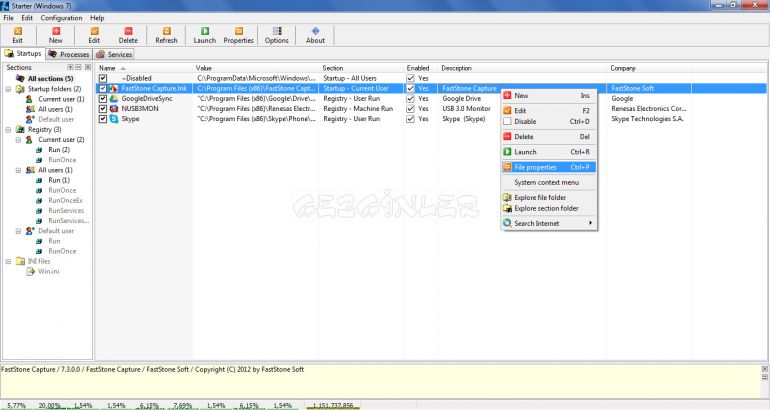Toggle Enabled checkbox for ~Disabled row
Screen dimensions: 770x410
[411, 79]
